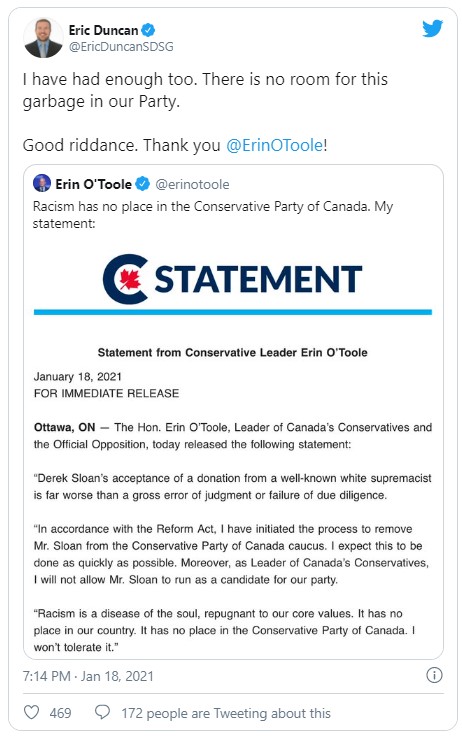Click Erin O'Toole's verified checkmark
The width and height of the screenshot is (462, 736).
[x=143, y=184]
